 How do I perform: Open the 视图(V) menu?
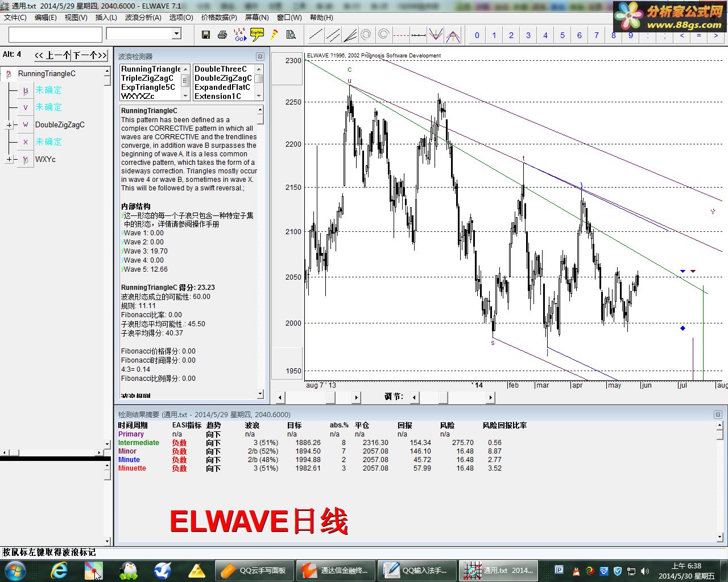coord(76,18)
